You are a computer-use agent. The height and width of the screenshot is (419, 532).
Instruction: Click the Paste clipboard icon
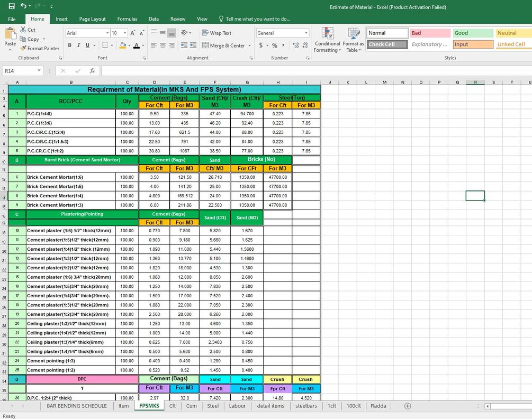pyautogui.click(x=10, y=33)
